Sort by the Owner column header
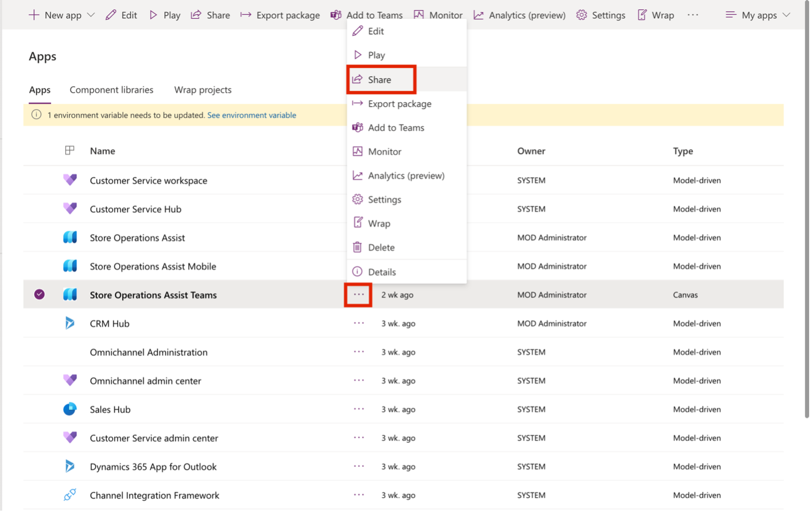The width and height of the screenshot is (812, 512). pos(531,151)
